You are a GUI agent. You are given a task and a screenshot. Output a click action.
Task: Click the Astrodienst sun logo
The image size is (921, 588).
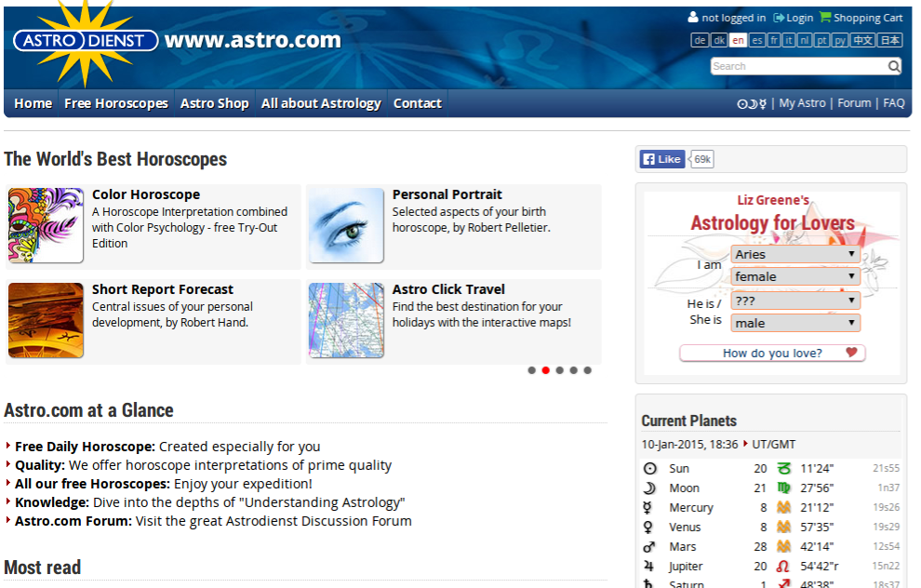point(86,41)
